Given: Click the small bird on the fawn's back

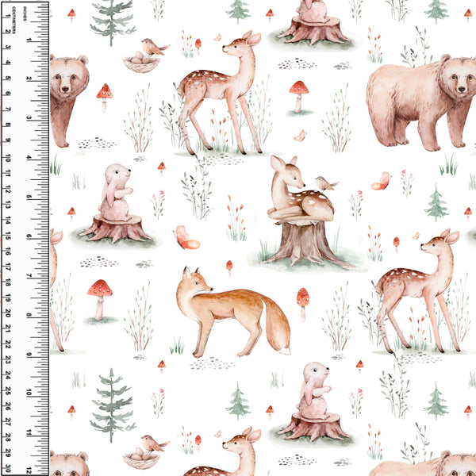Looking at the screenshot, I should [325, 184].
